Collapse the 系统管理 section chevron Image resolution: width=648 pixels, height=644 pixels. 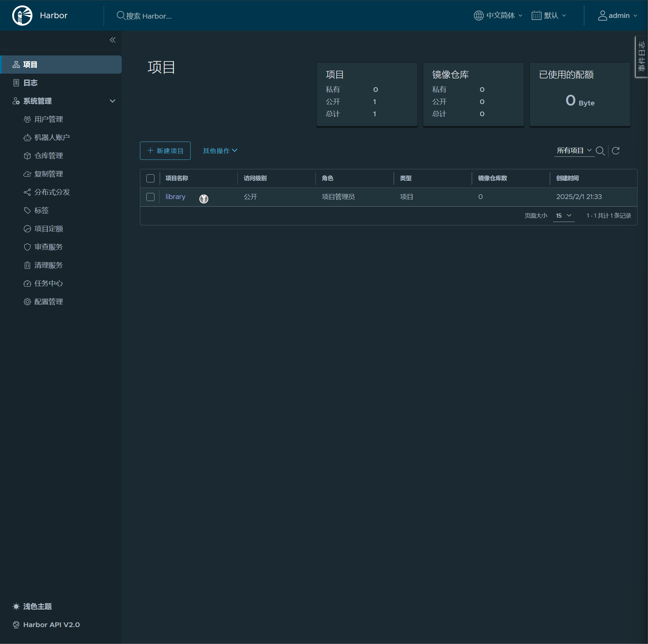113,101
